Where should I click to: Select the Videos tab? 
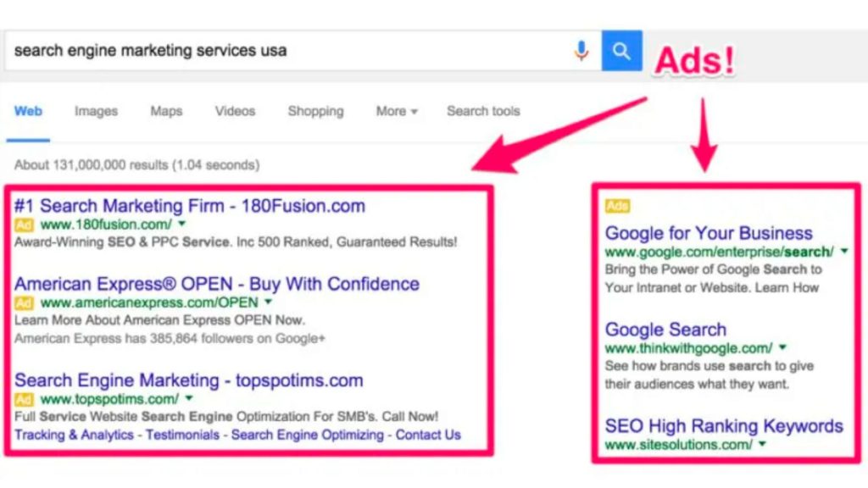(234, 111)
